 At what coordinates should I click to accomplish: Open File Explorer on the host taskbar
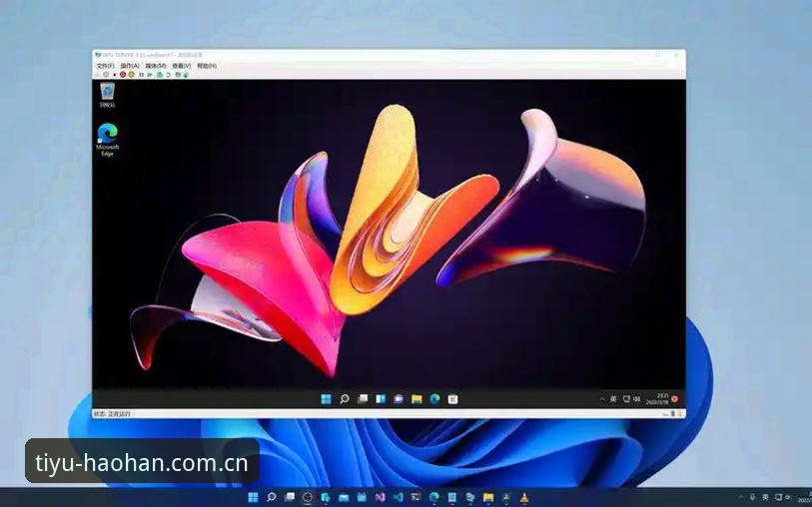coord(488,497)
